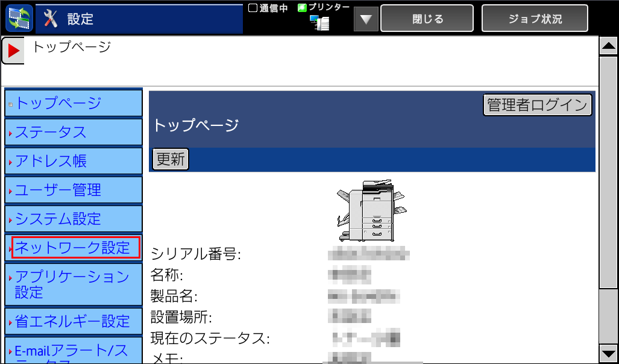Screen dimensions: 619x364
Task: Click the wrench settings icon in title bar
Action: click(x=52, y=19)
